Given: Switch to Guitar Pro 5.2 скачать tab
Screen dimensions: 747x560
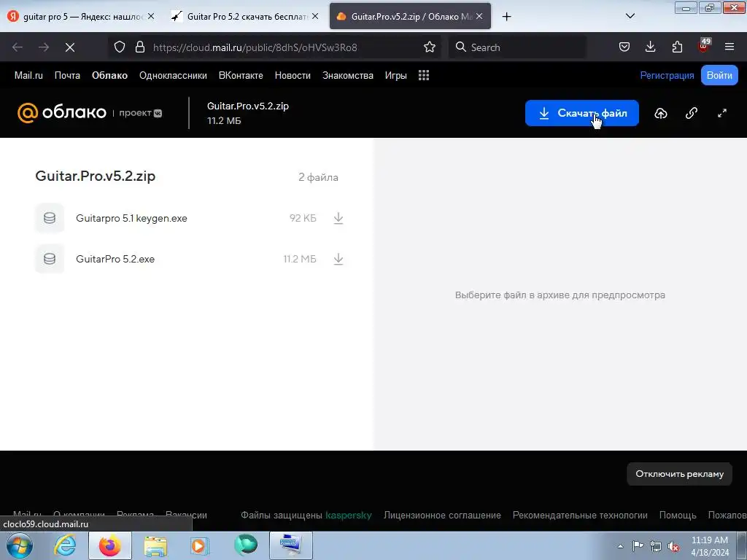Looking at the screenshot, I should [246, 16].
